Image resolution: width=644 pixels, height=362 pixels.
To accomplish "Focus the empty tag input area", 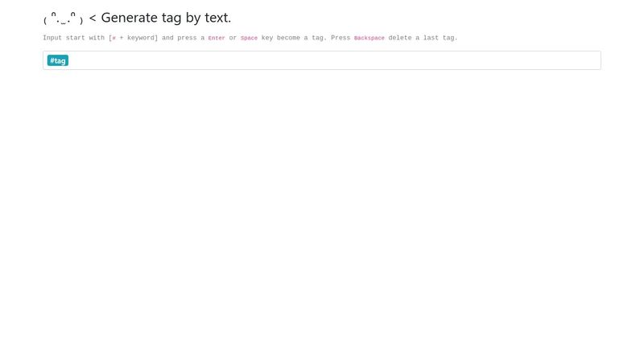I will point(333,60).
